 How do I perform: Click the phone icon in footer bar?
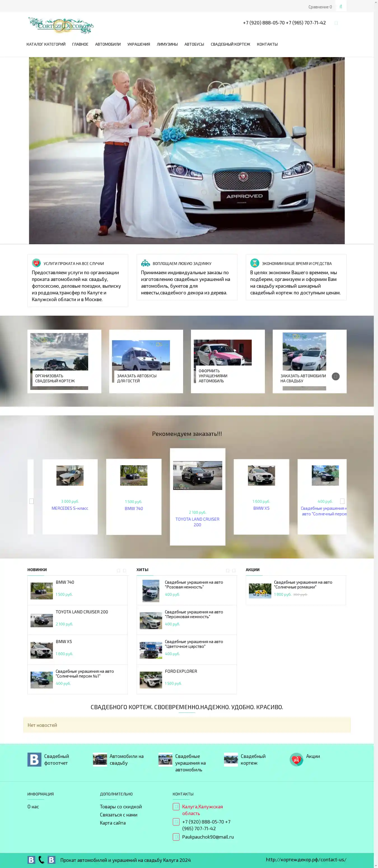pyautogui.click(x=41, y=860)
